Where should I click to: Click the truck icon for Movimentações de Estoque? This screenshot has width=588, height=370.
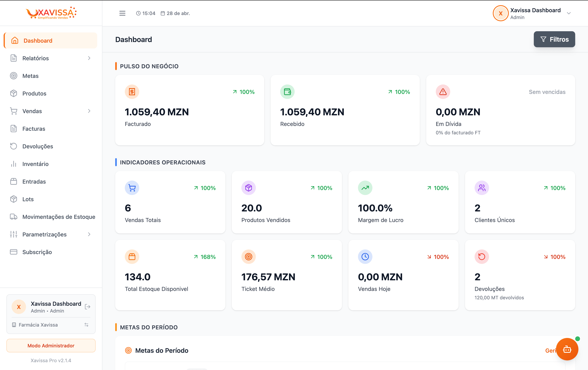click(14, 217)
